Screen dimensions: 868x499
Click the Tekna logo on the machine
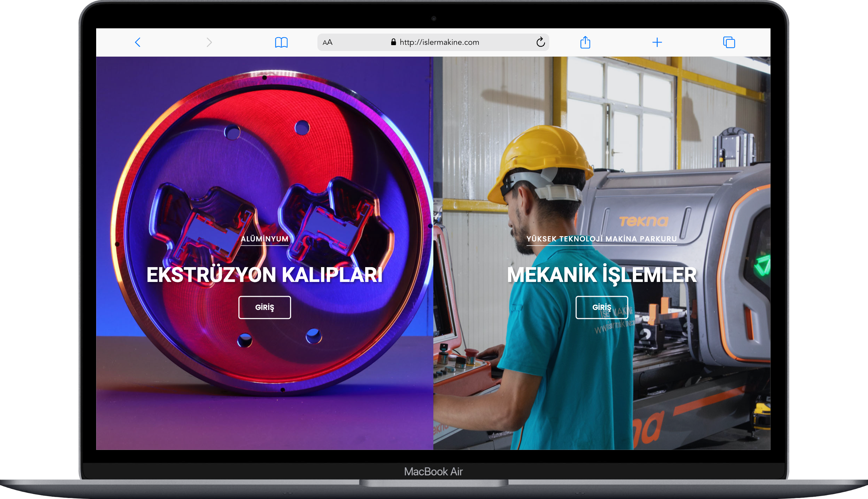click(x=643, y=221)
